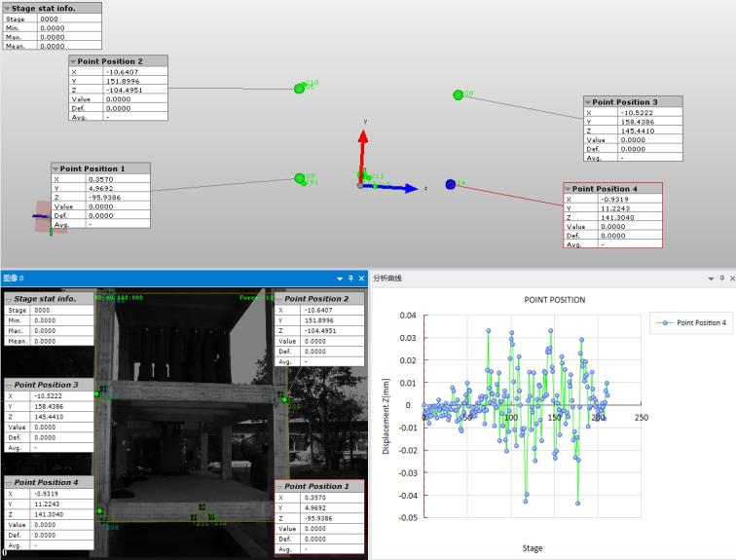Image resolution: width=736 pixels, height=560 pixels.
Task: Open the analysis curve panel dropdown arrow
Action: coord(711,279)
